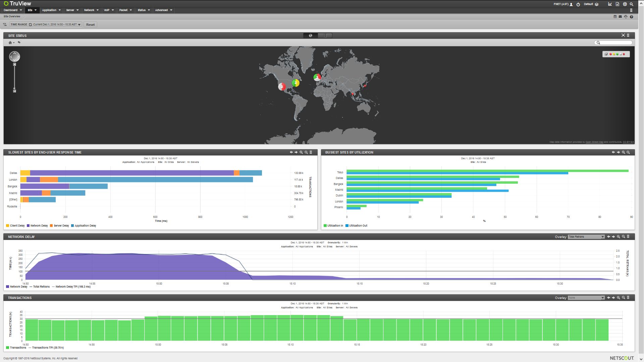Click the help question mark icon

pos(631,16)
